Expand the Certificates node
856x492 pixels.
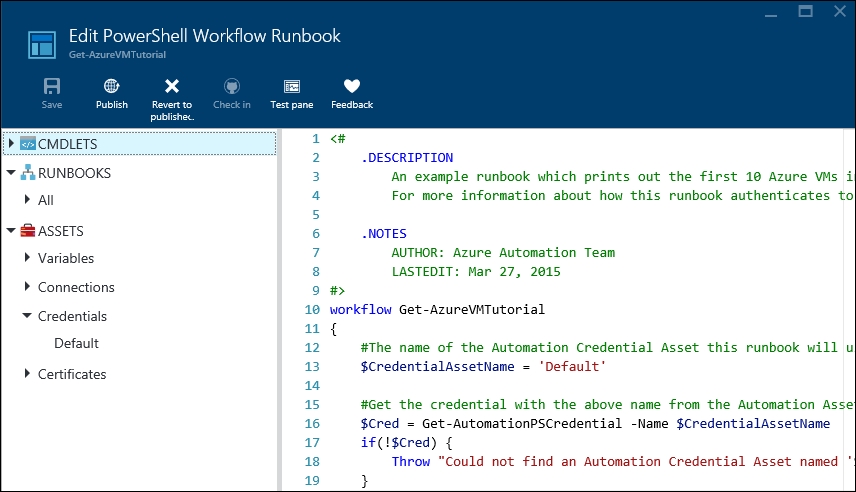pyautogui.click(x=27, y=373)
